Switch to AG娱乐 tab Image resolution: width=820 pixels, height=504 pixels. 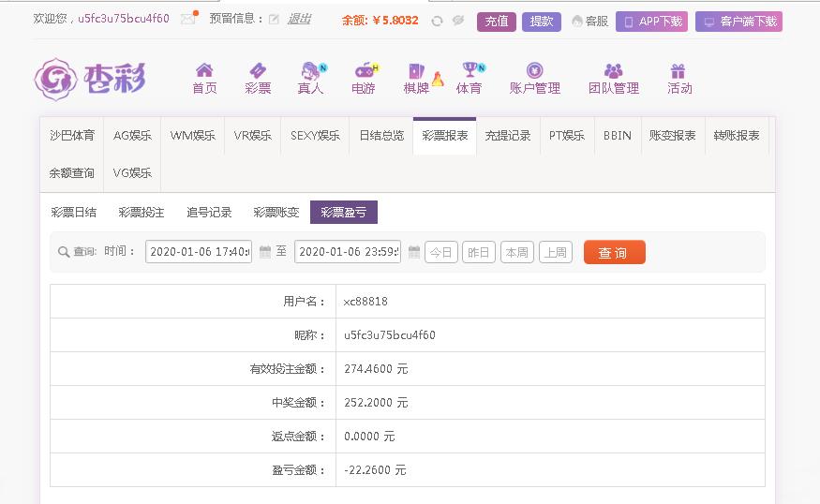132,136
